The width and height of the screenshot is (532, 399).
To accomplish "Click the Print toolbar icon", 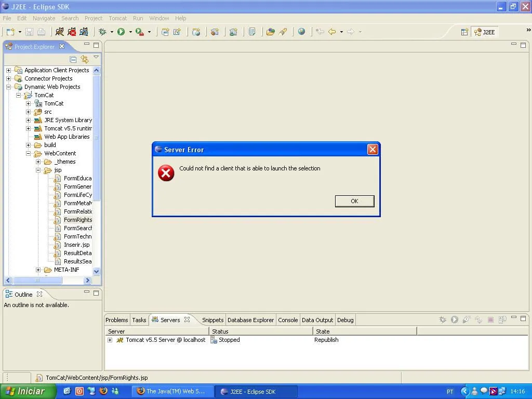I will [42, 32].
